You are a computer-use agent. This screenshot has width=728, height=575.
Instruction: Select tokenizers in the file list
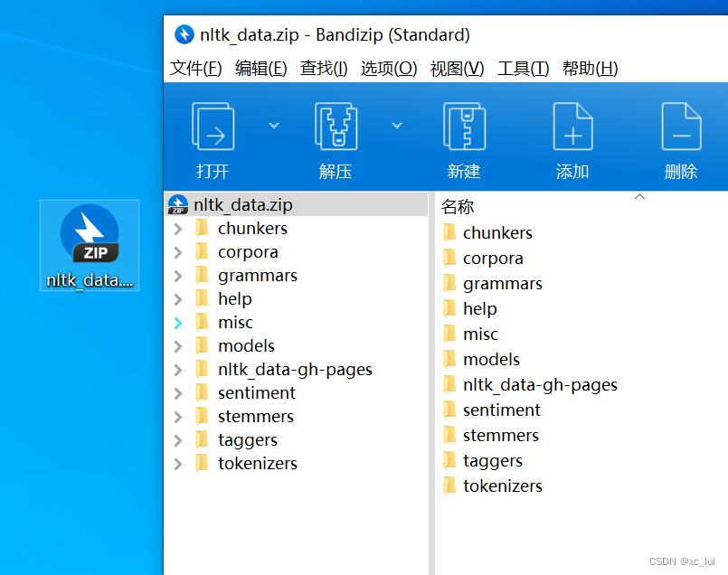(492, 485)
